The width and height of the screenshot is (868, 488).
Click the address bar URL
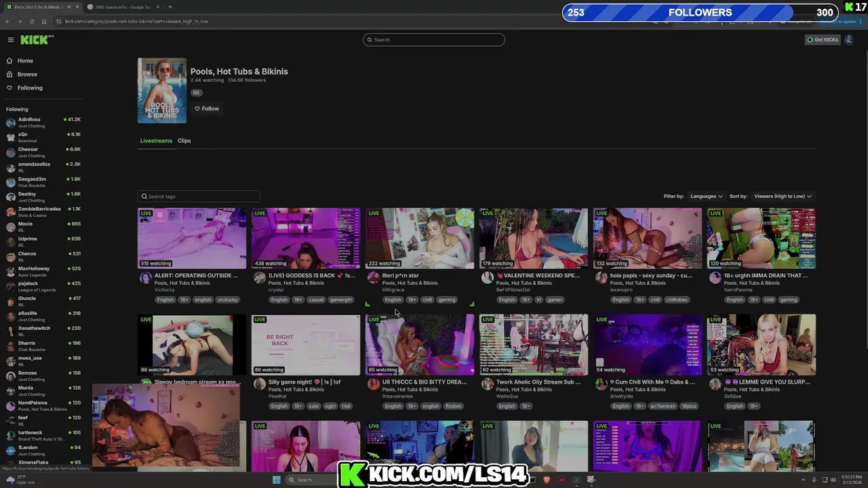coord(136,21)
